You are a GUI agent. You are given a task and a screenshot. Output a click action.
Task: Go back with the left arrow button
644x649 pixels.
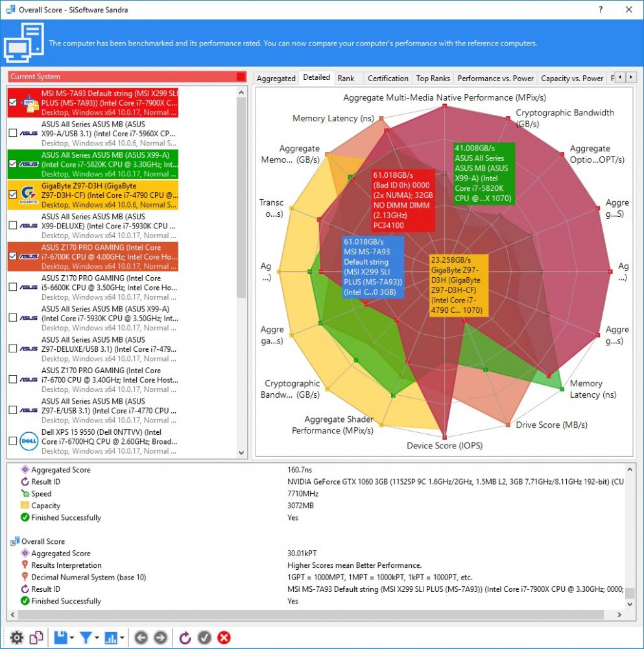click(141, 637)
